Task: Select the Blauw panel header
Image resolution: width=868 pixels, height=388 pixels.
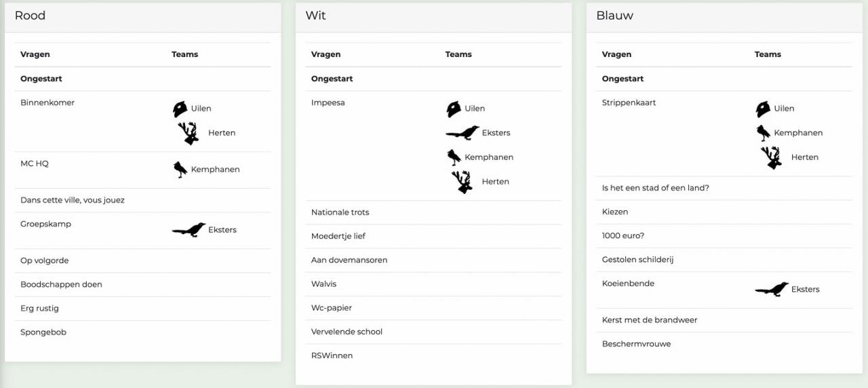Action: point(724,17)
